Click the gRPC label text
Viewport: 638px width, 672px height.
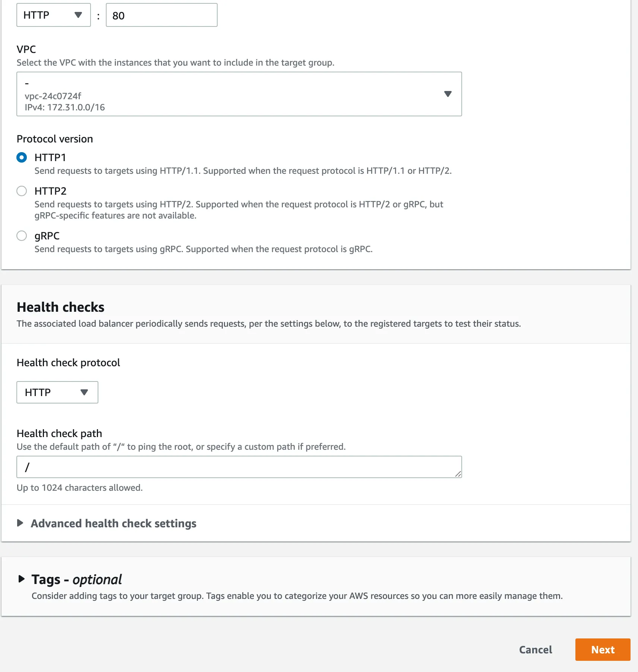point(47,236)
